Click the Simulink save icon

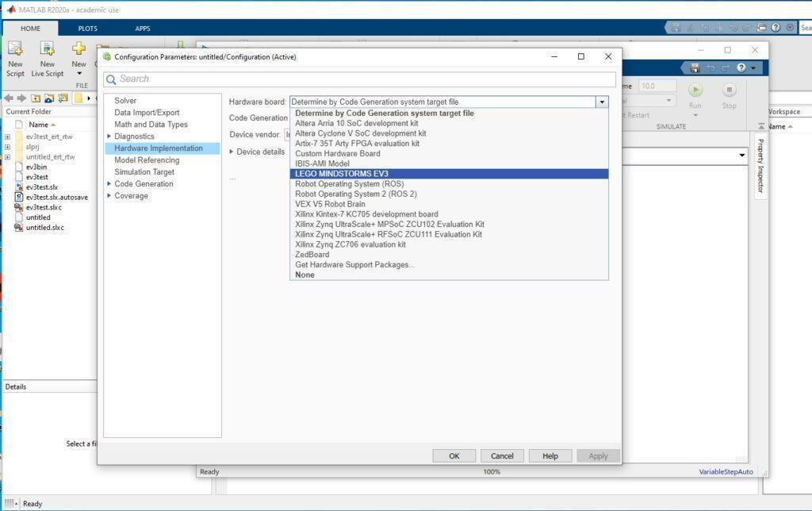tap(695, 68)
